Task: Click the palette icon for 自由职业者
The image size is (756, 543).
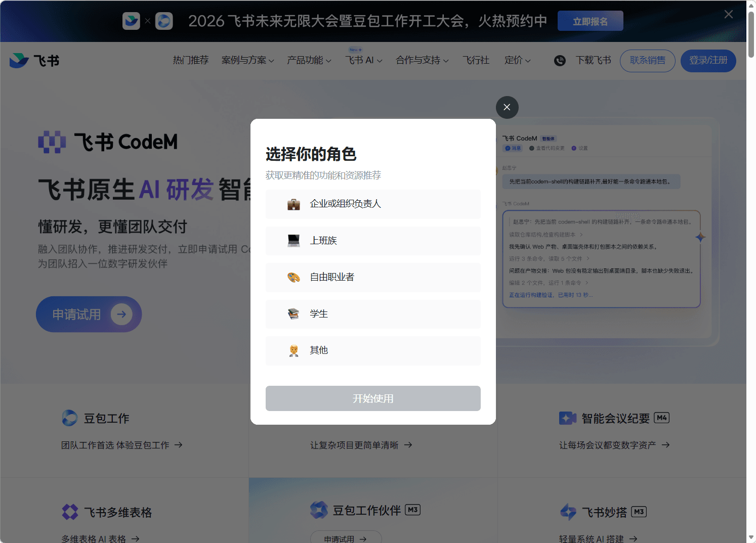Action: [294, 277]
